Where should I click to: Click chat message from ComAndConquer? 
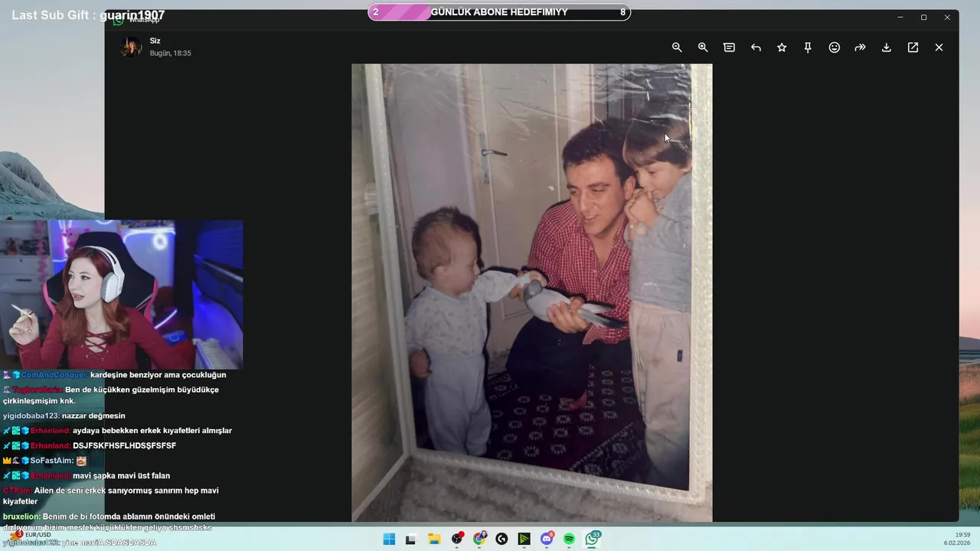coord(115,375)
